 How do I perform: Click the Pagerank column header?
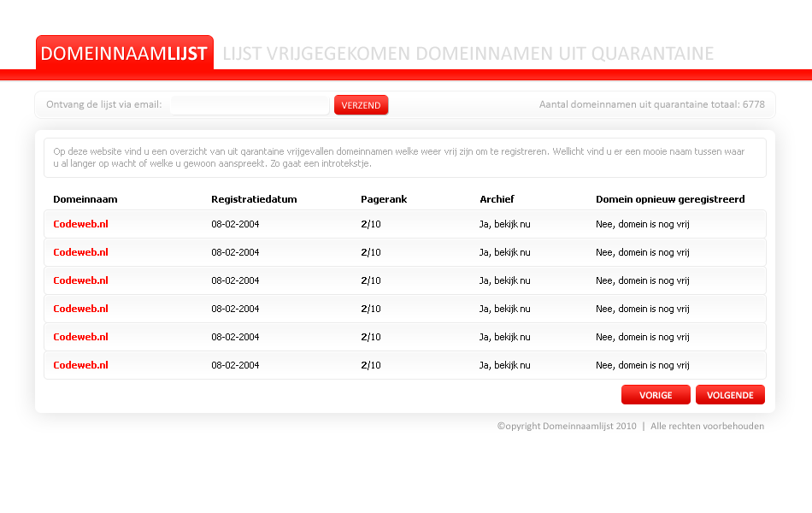point(384,199)
